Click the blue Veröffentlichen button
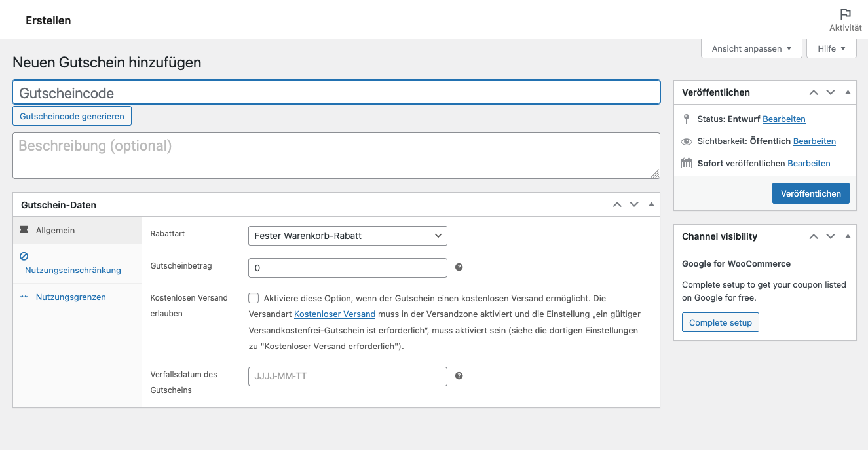Viewport: 868px width, 450px height. pos(810,193)
